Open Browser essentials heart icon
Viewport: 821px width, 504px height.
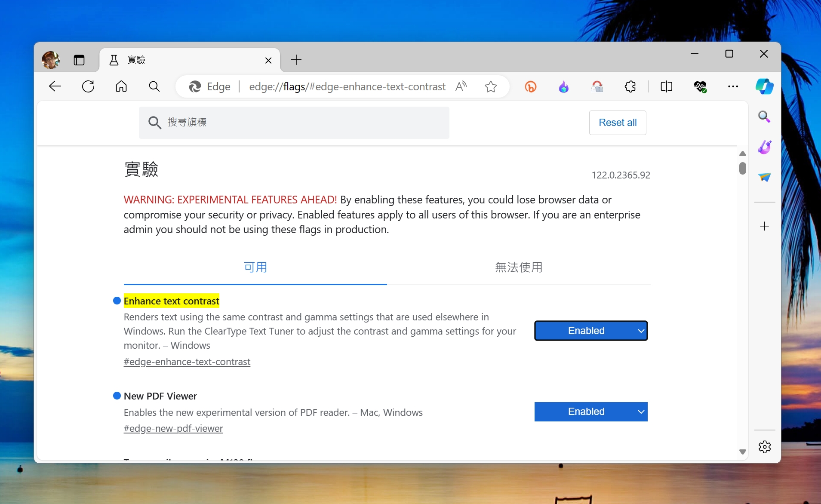tap(700, 87)
